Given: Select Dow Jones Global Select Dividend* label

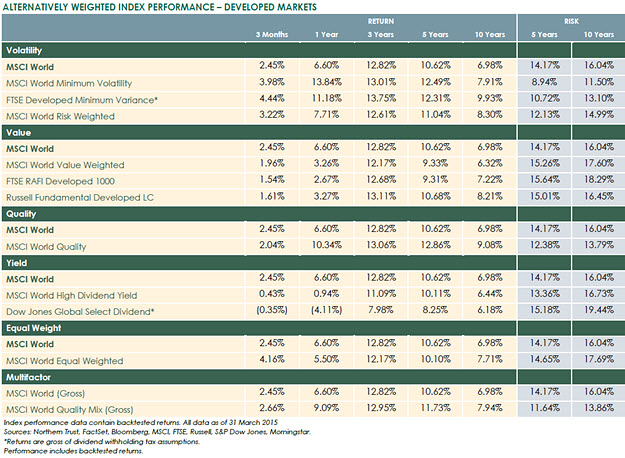Looking at the screenshot, I should click(x=80, y=312).
